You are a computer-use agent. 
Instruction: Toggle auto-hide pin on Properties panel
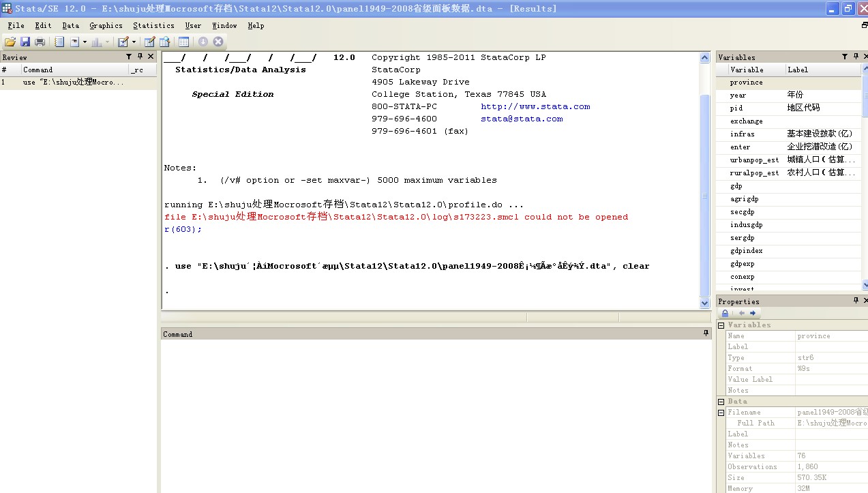[856, 301]
